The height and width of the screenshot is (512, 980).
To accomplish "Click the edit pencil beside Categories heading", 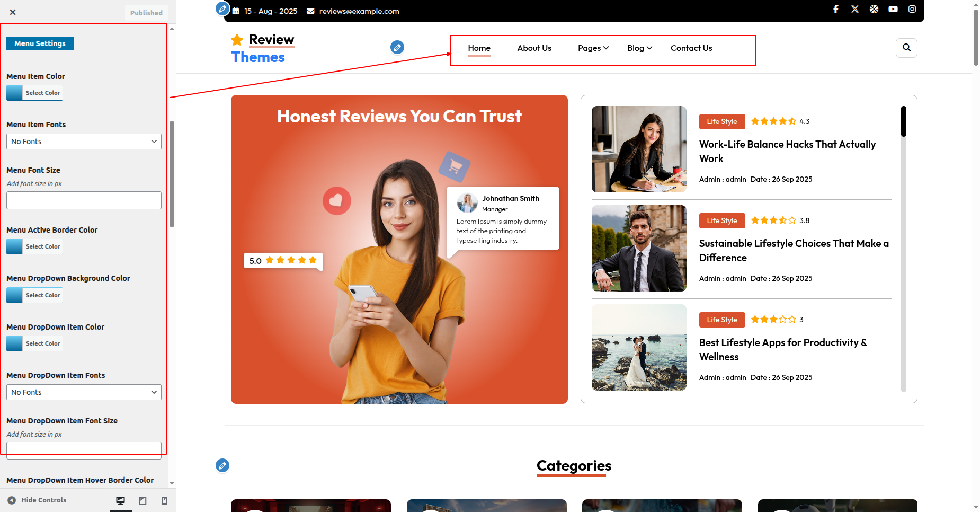I will tap(222, 465).
